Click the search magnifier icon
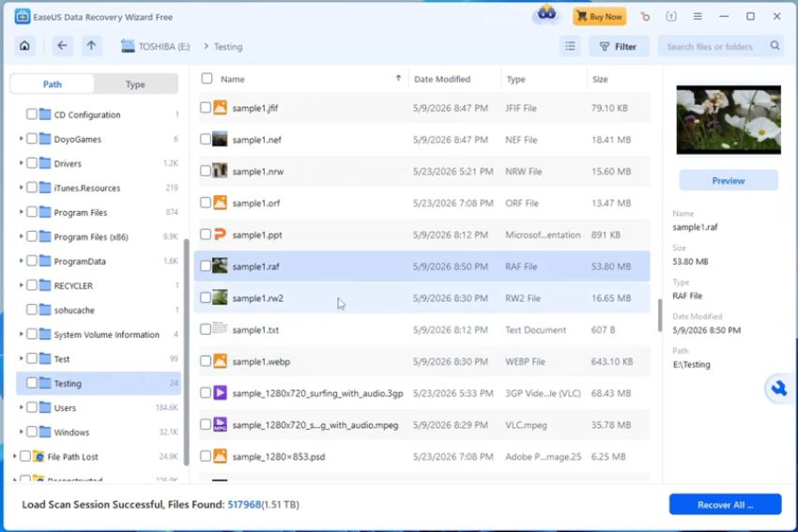This screenshot has height=532, width=798. (x=775, y=46)
